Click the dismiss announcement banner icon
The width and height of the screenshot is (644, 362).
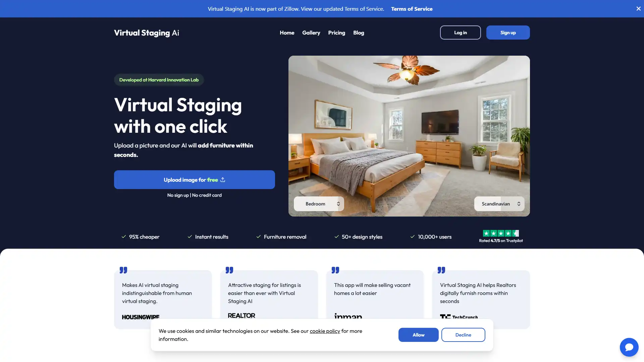638,8
